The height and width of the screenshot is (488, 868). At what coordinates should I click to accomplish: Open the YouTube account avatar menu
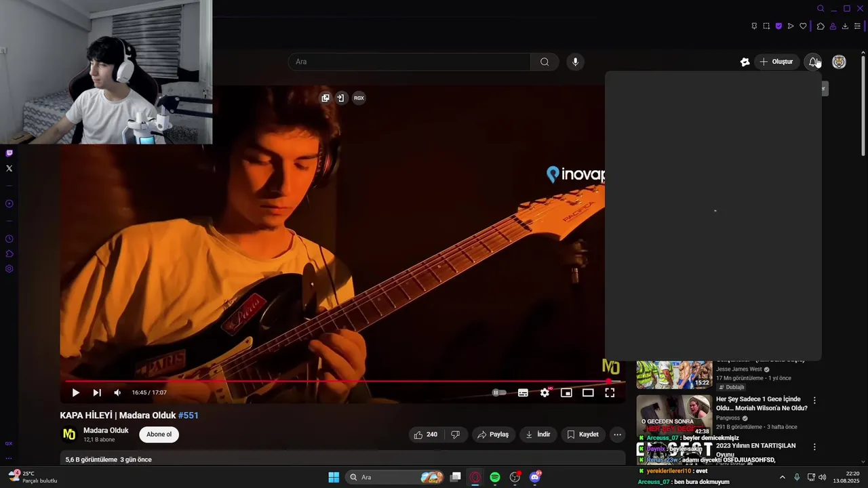coord(839,62)
